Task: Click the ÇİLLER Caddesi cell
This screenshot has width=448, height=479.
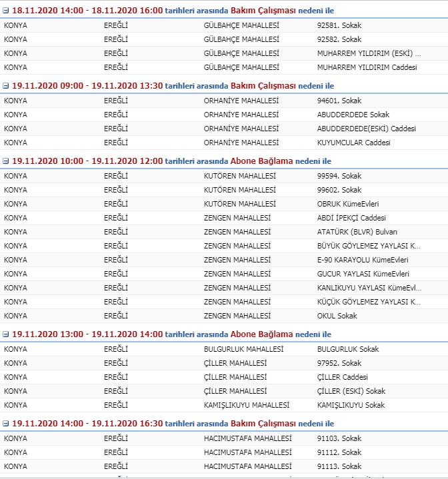Action: pos(342,377)
